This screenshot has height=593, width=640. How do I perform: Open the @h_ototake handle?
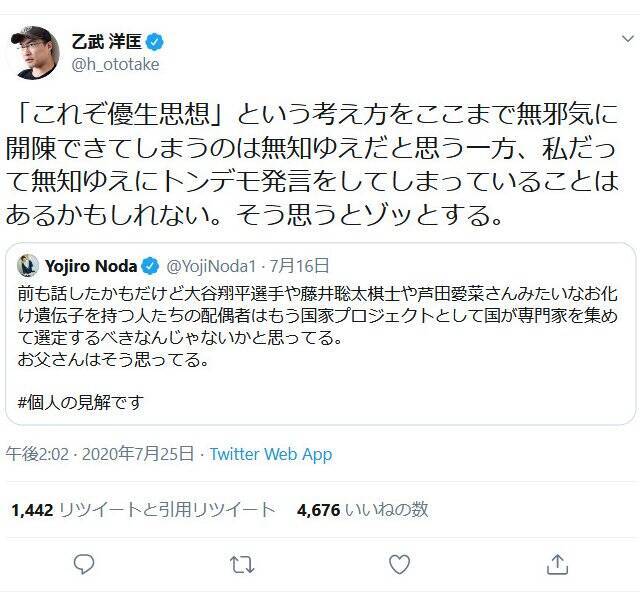[x=115, y=65]
